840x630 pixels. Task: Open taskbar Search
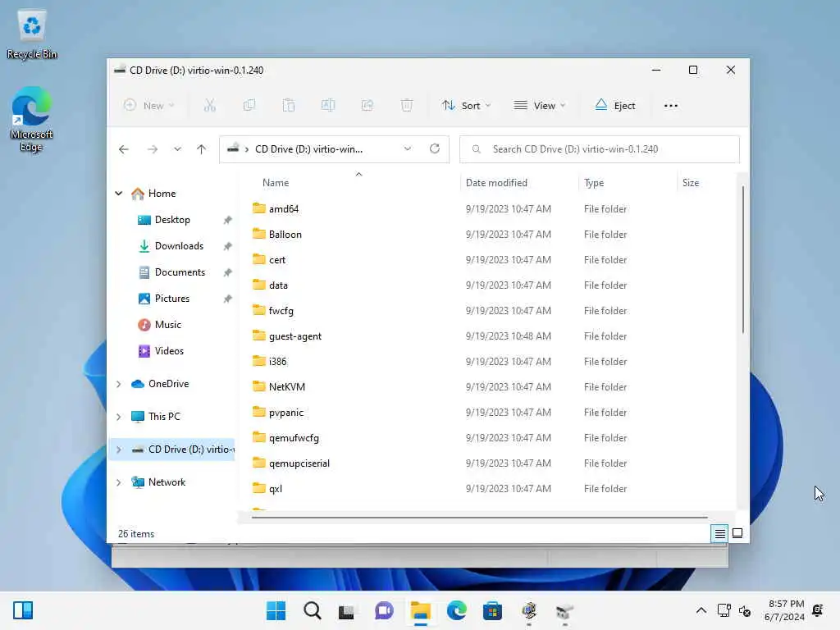click(313, 610)
